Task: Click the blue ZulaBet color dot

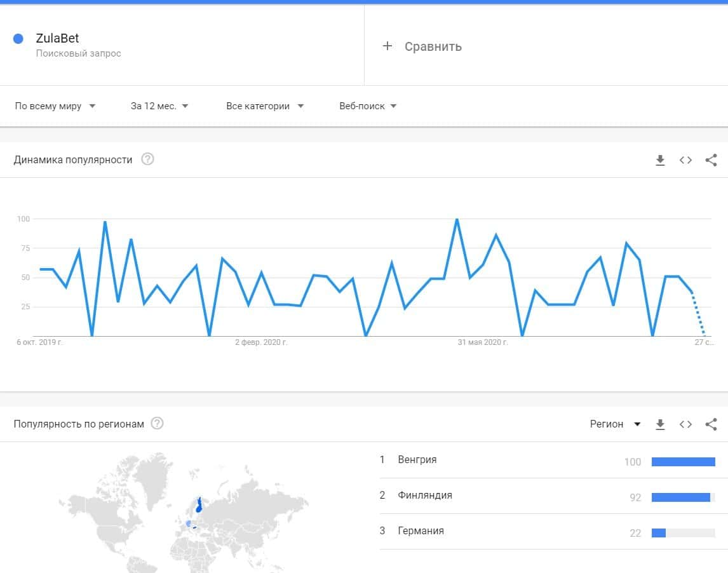Action: (x=18, y=39)
